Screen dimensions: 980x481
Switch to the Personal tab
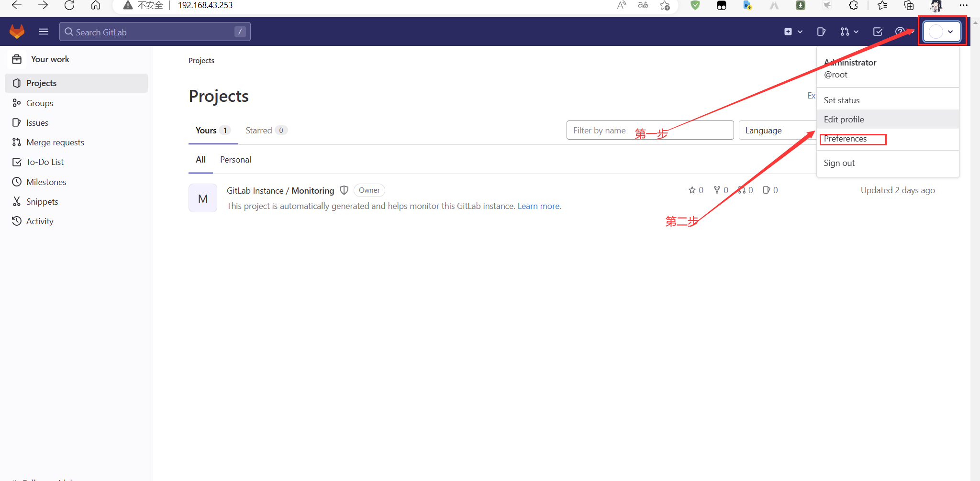pos(235,159)
